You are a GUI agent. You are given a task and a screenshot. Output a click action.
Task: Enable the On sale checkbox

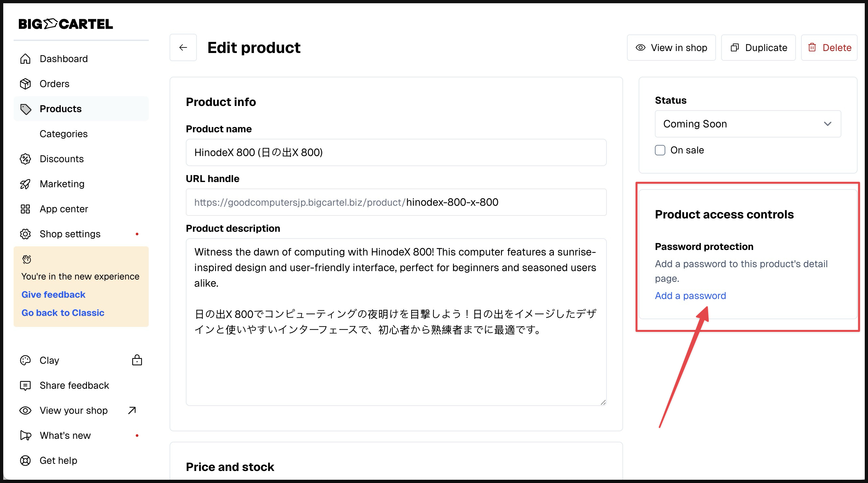pos(660,150)
